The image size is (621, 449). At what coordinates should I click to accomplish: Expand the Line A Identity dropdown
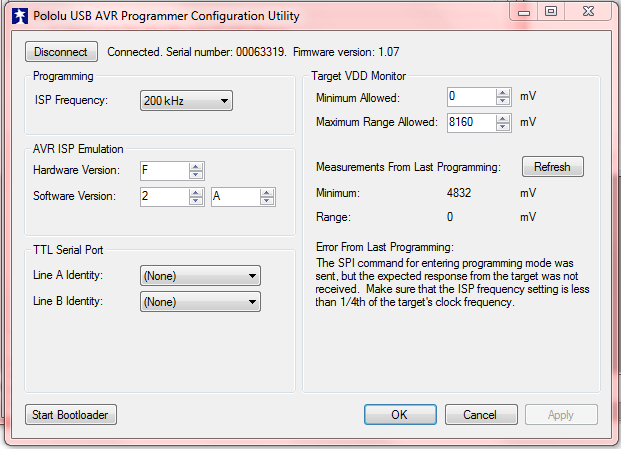click(x=200, y=276)
